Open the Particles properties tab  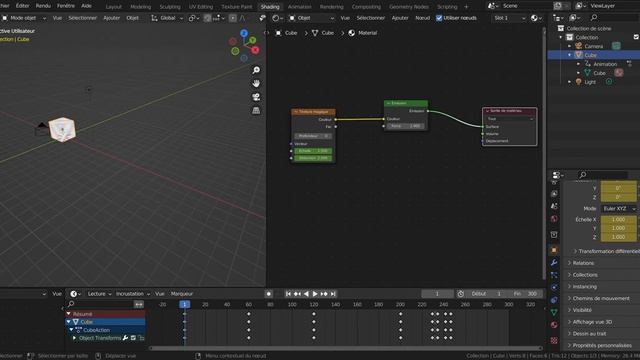pos(554,275)
